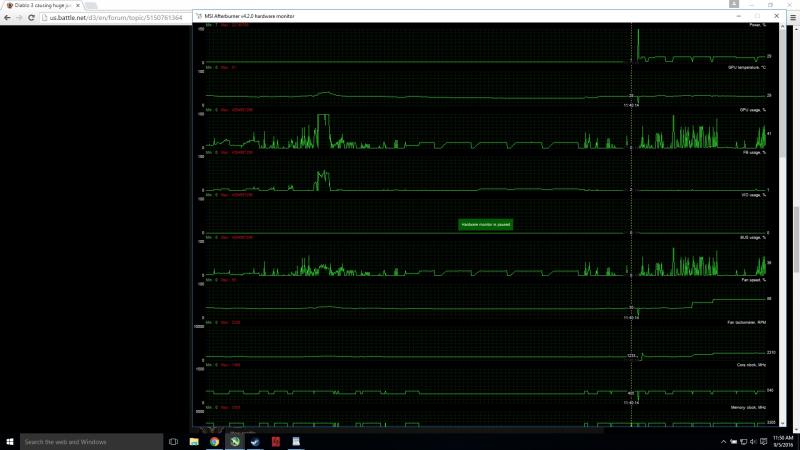Click the Core clock MHz graph label
800x450 pixels.
(x=751, y=365)
